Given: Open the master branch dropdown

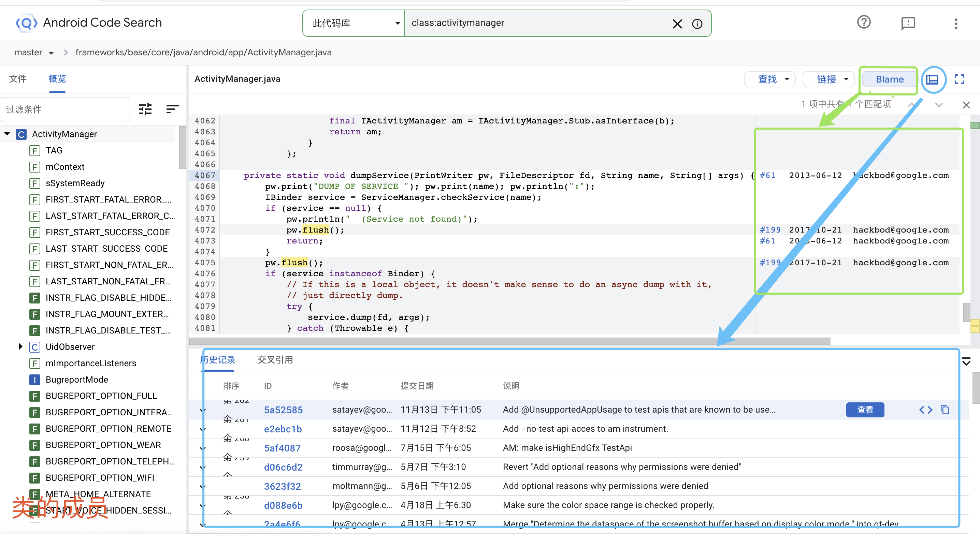Looking at the screenshot, I should point(33,53).
